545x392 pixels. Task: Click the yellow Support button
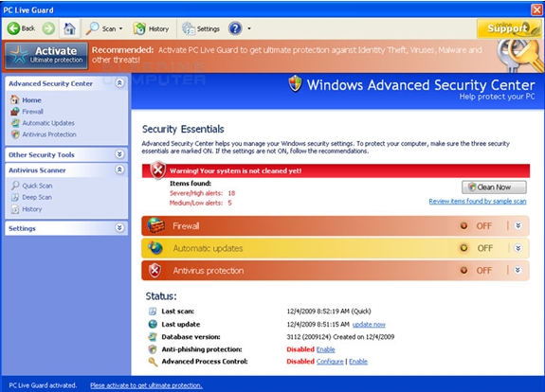click(x=509, y=28)
